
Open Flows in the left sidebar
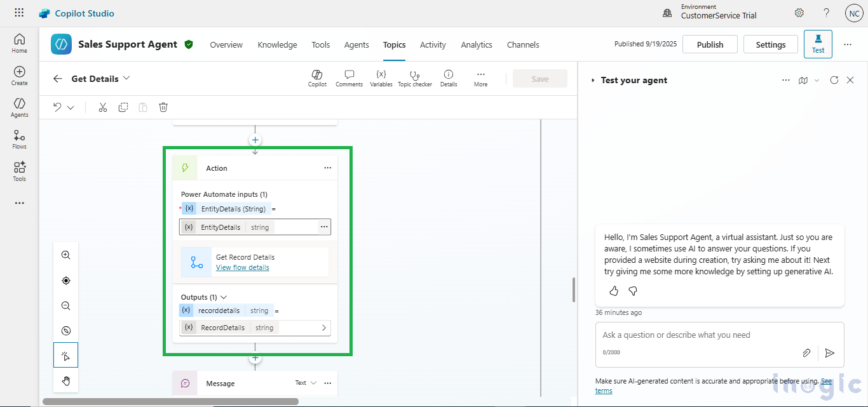(19, 140)
